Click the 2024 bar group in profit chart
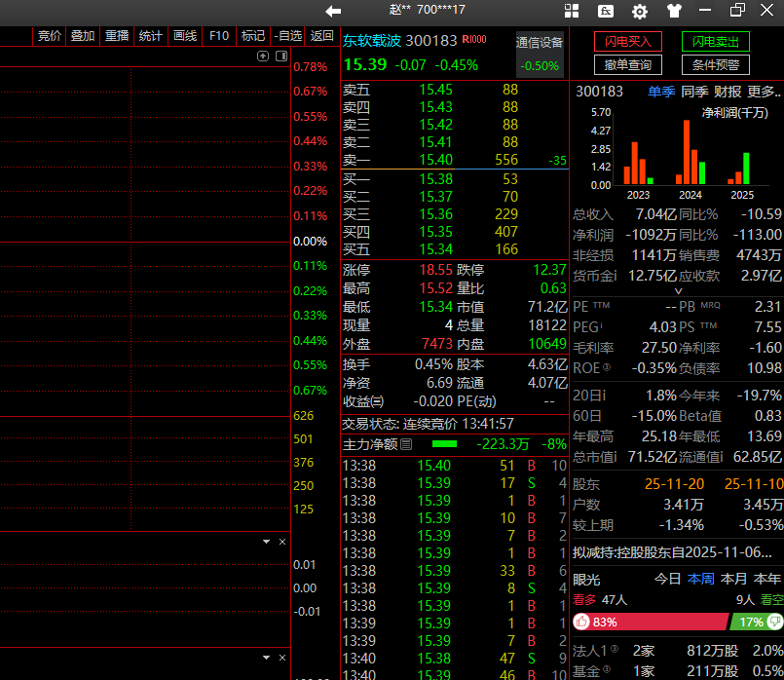Viewport: 784px width, 680px height. [691, 152]
